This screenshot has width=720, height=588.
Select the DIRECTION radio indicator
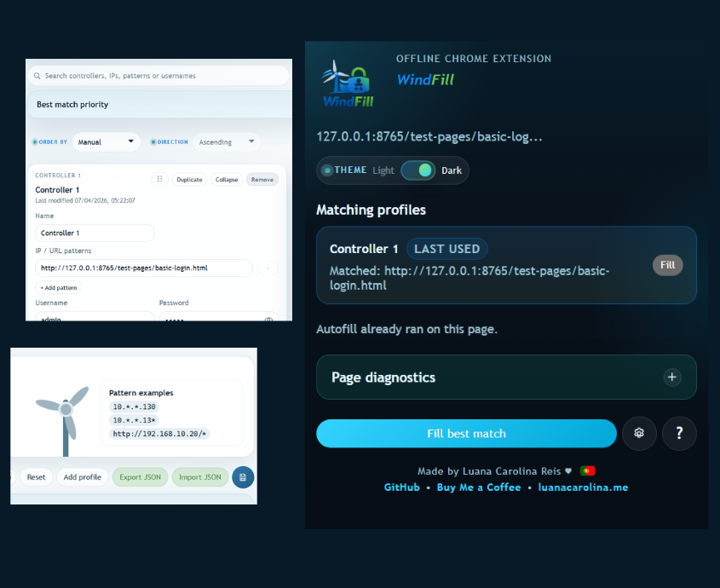pos(153,141)
